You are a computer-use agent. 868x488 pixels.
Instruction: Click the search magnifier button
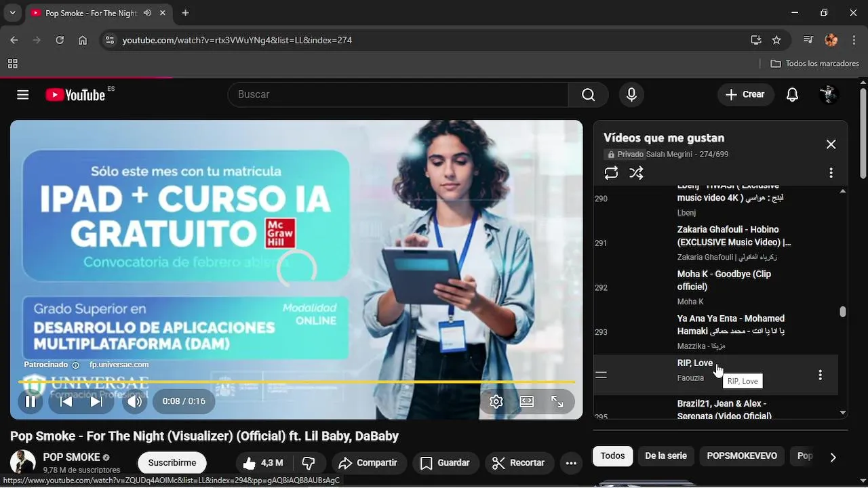[x=588, y=95]
